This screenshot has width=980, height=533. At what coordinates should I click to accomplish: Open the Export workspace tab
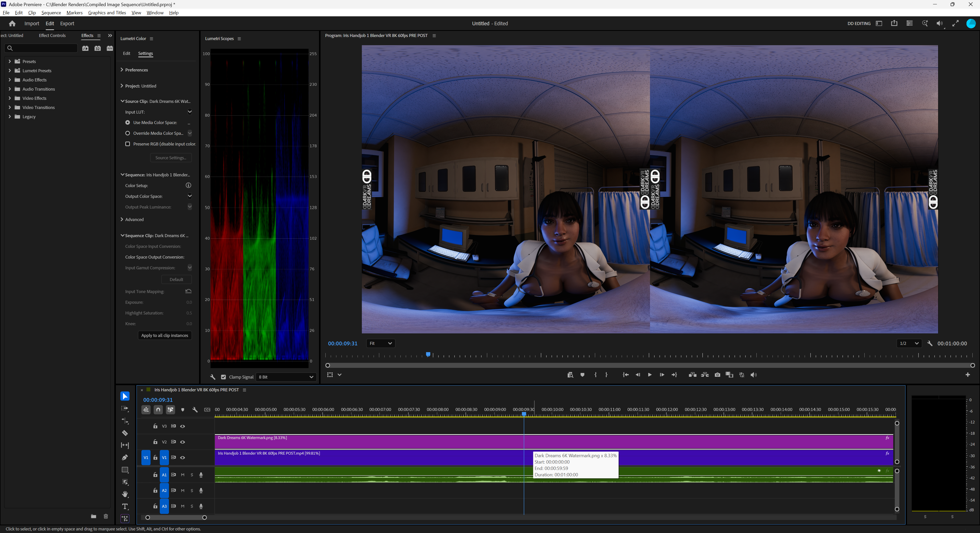(67, 23)
